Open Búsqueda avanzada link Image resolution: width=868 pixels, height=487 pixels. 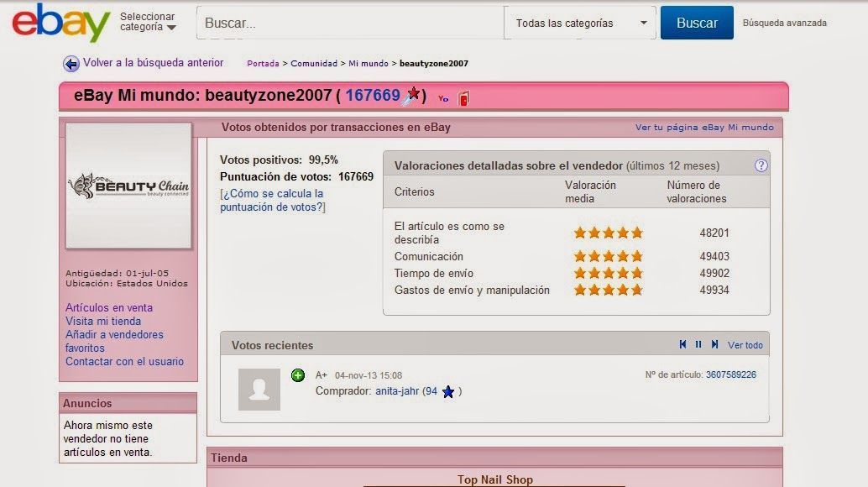[784, 23]
